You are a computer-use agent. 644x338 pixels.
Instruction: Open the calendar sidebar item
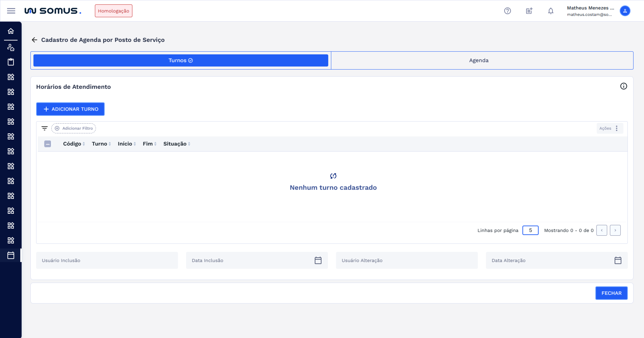coord(11,255)
